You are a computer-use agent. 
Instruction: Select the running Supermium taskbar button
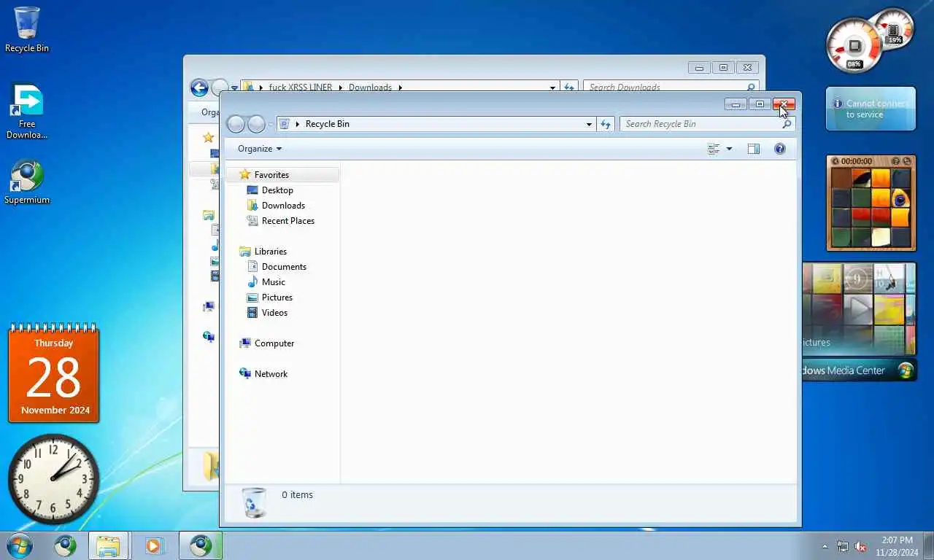click(201, 545)
